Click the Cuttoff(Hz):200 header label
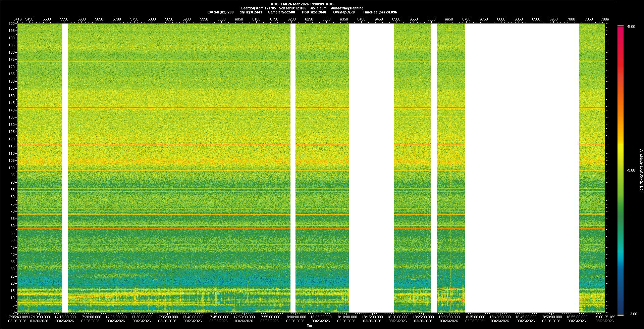The image size is (644, 329). point(220,12)
